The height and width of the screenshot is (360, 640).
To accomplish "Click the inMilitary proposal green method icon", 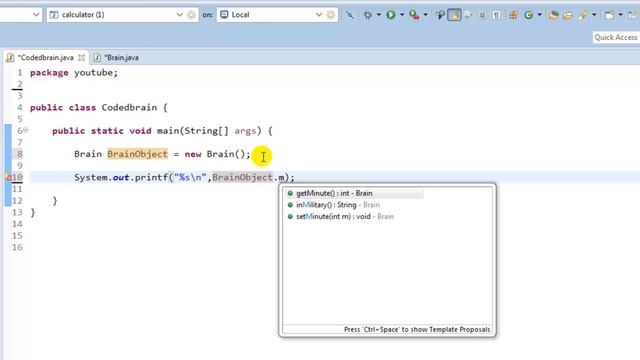I will point(290,205).
